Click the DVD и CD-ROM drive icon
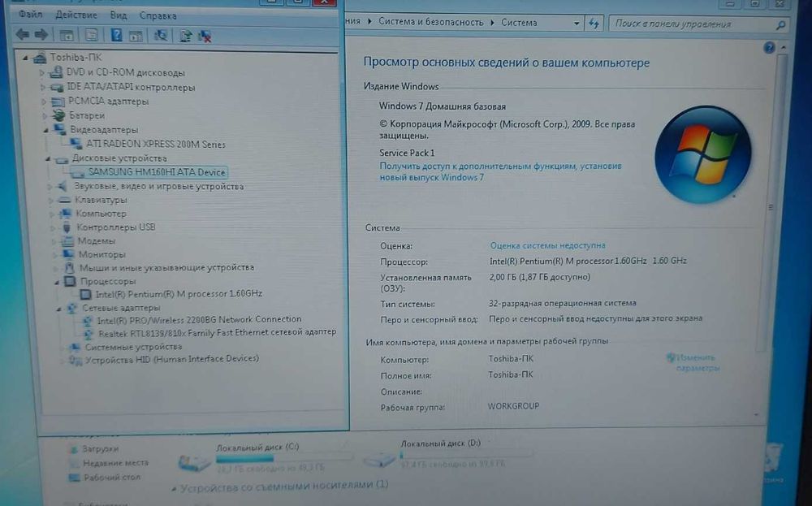This screenshot has height=506, width=812. [56, 72]
